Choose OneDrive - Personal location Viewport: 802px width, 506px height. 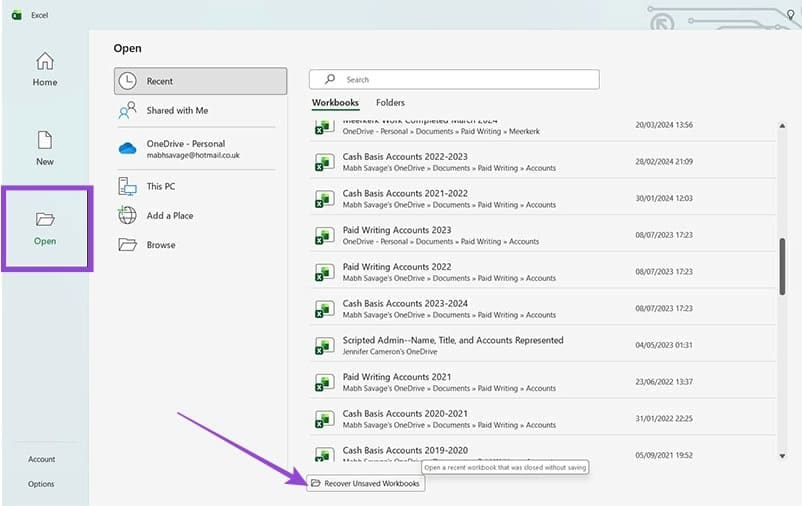pyautogui.click(x=200, y=148)
